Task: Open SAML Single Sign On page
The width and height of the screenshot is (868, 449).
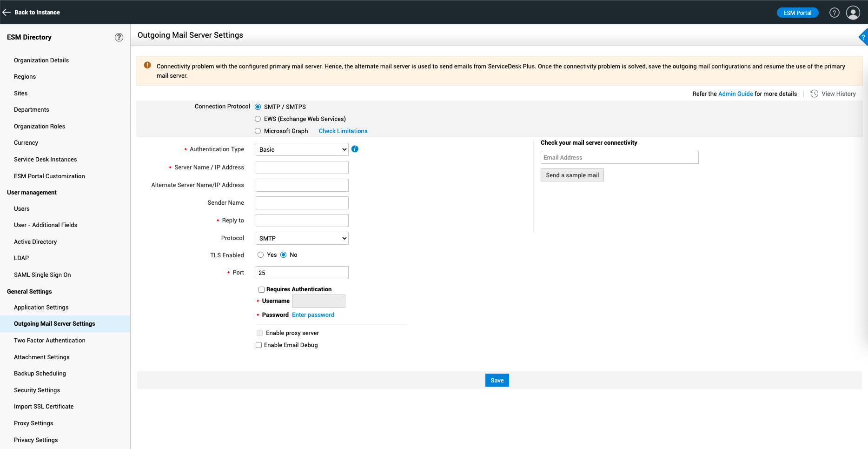Action: pos(42,275)
